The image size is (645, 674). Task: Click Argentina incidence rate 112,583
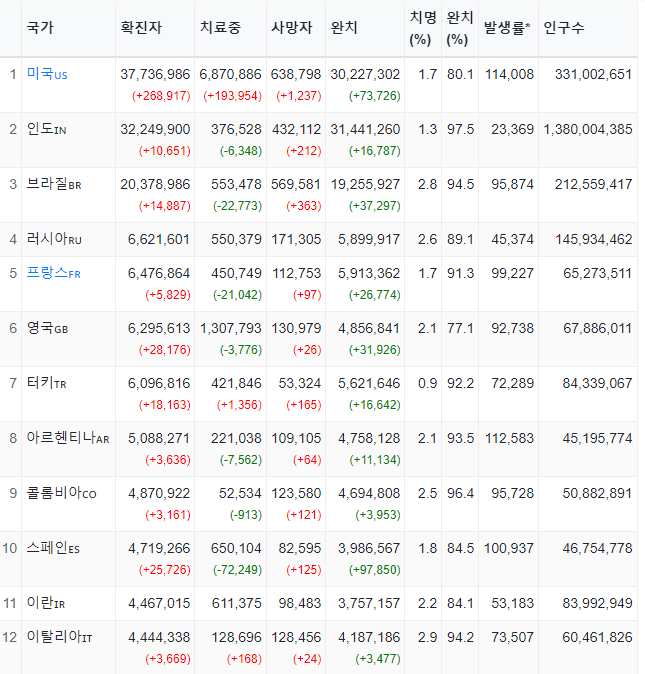[x=509, y=438]
